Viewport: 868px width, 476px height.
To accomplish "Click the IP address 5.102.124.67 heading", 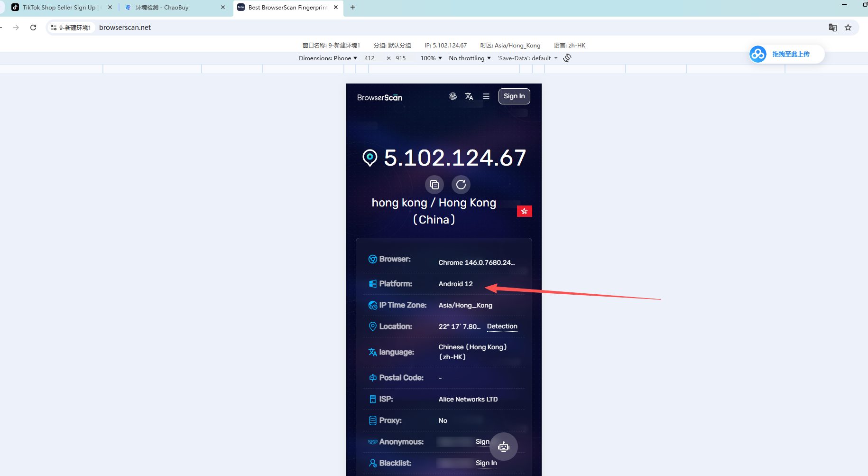I will point(455,158).
